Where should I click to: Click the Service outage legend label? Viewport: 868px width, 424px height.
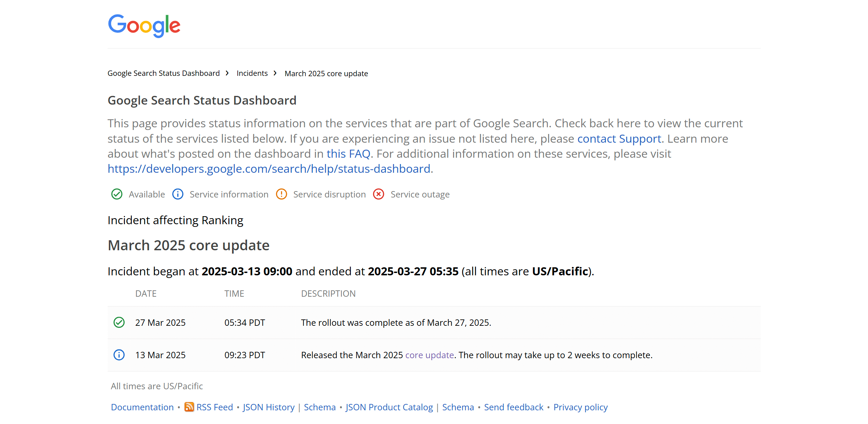tap(420, 194)
